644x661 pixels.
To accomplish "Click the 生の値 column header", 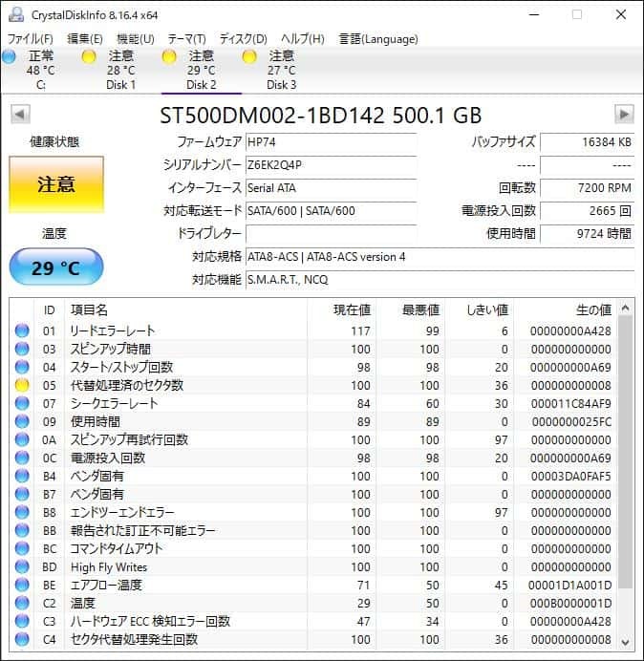I will pos(565,309).
